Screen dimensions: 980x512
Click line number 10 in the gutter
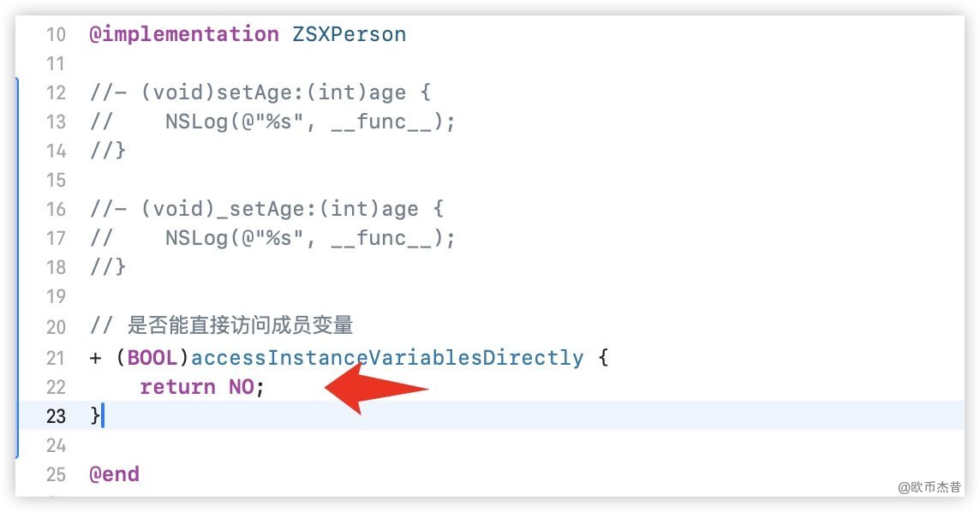(56, 34)
